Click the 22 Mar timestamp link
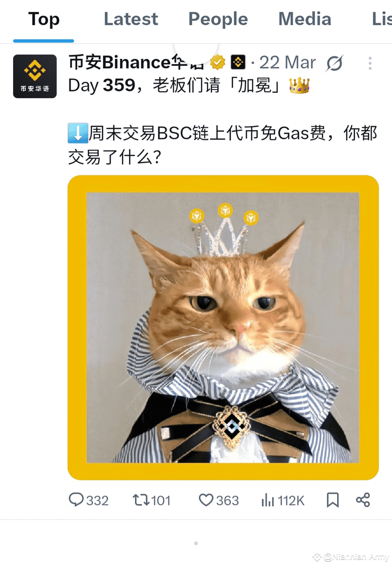392x565 pixels. (287, 63)
